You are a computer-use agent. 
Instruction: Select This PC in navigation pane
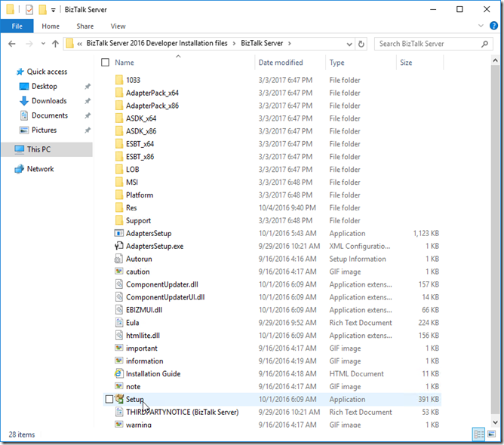[38, 149]
